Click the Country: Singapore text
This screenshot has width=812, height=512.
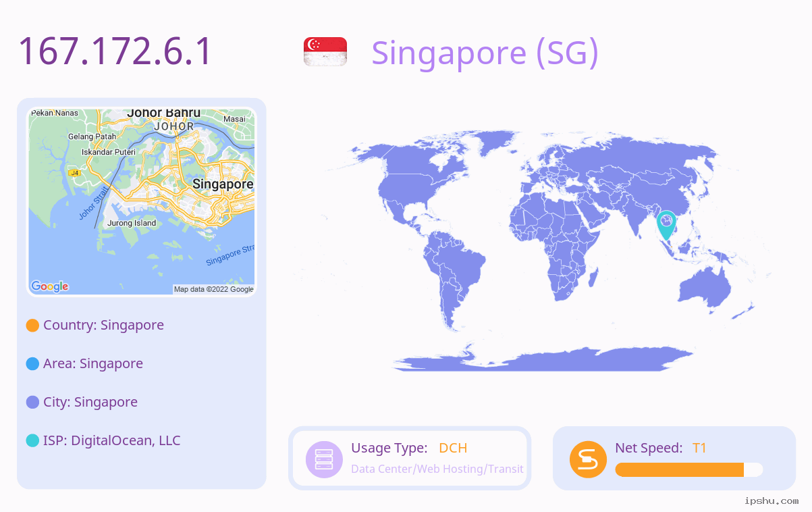103,325
